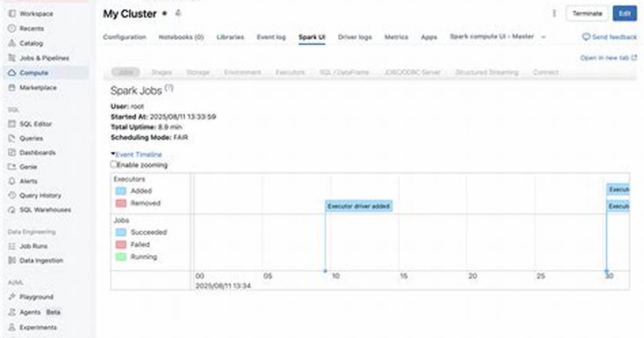Click the Added executors blue swatch
This screenshot has height=338, width=644.
[x=121, y=191]
